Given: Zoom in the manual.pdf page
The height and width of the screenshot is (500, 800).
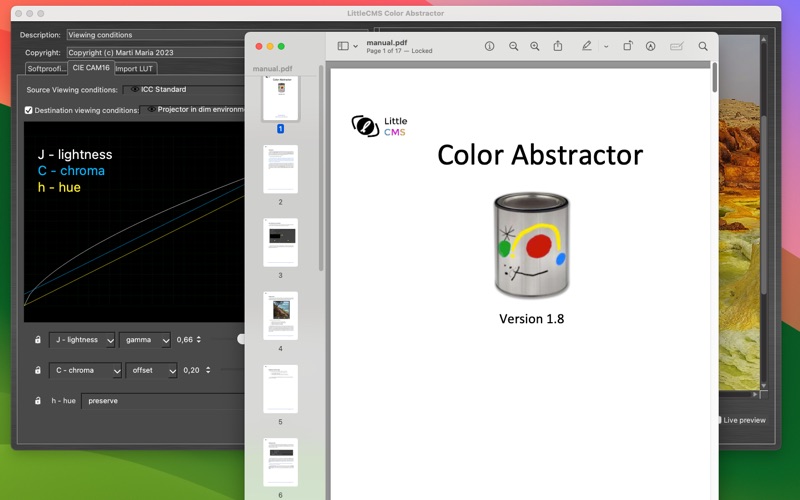Looking at the screenshot, I should (x=535, y=46).
